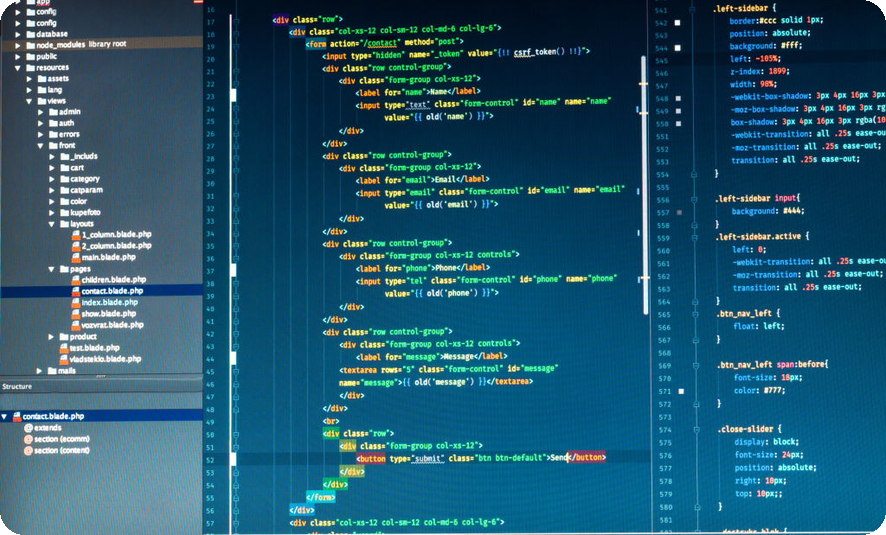Fold the .left-sidebar CSS rule at line 541
The image size is (886, 535).
pyautogui.click(x=692, y=10)
